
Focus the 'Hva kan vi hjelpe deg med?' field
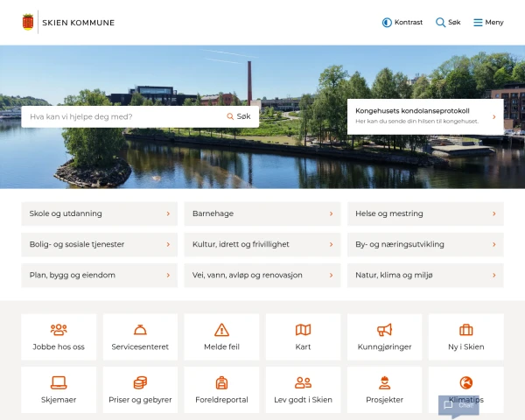coord(122,116)
